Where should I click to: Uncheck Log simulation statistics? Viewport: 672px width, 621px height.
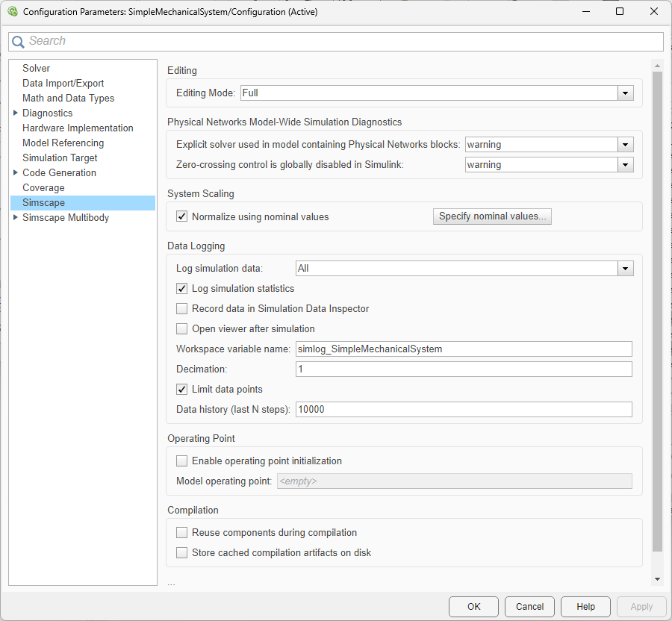[181, 289]
